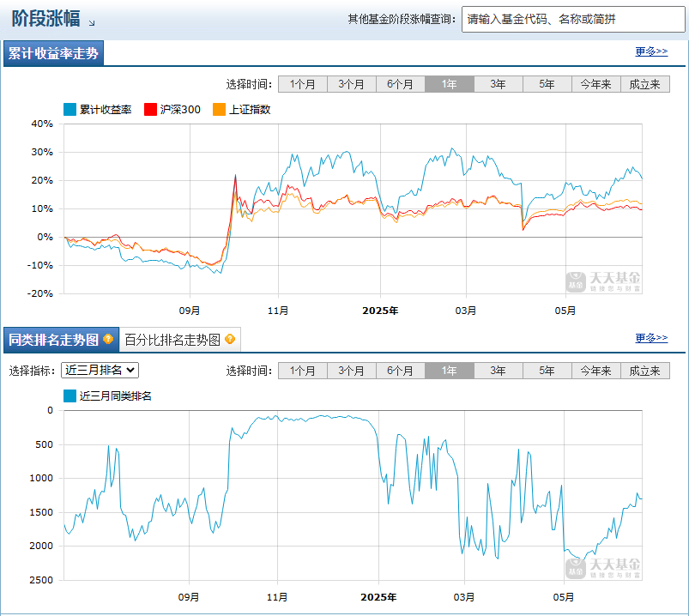Click the 近三月同类排名 legend label
The image size is (689, 616).
coord(116,396)
